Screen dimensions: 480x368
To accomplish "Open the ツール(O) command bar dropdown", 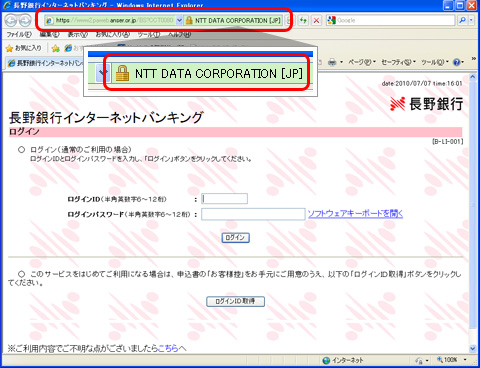I will [435, 62].
